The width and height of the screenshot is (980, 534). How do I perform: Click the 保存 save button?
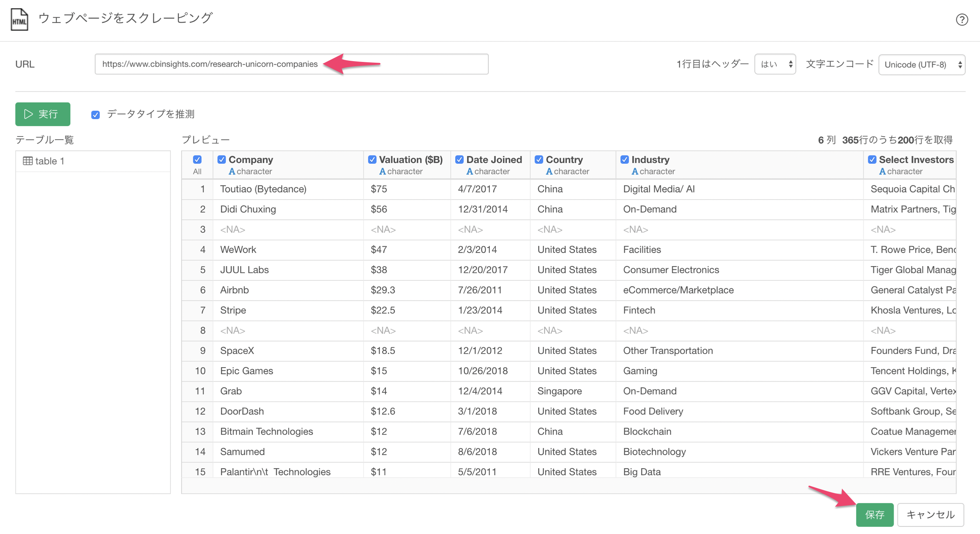pos(875,515)
